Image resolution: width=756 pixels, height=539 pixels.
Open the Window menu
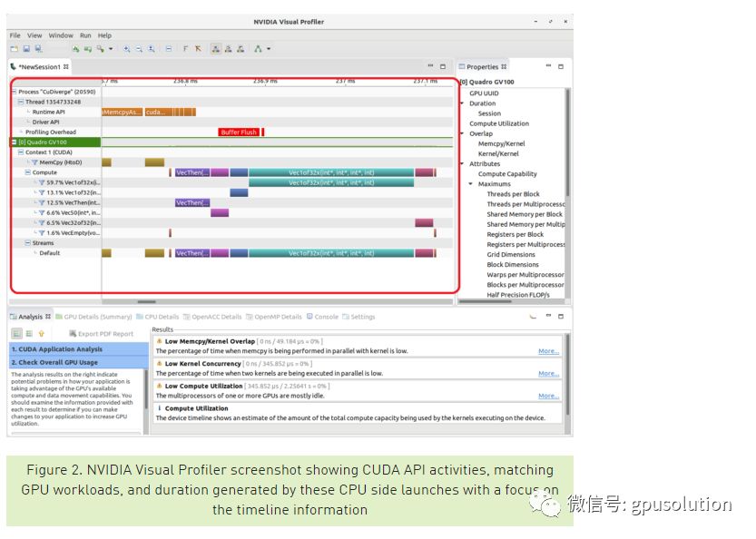(x=61, y=35)
